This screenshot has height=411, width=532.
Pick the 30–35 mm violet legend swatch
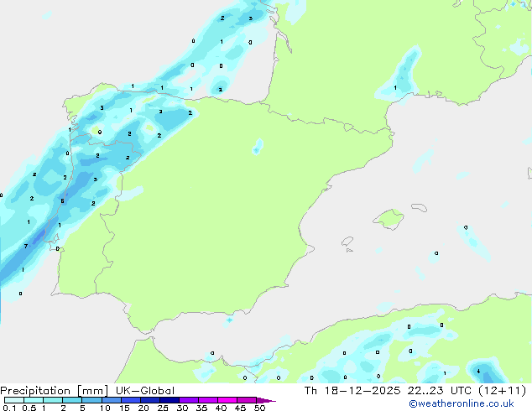click(189, 400)
